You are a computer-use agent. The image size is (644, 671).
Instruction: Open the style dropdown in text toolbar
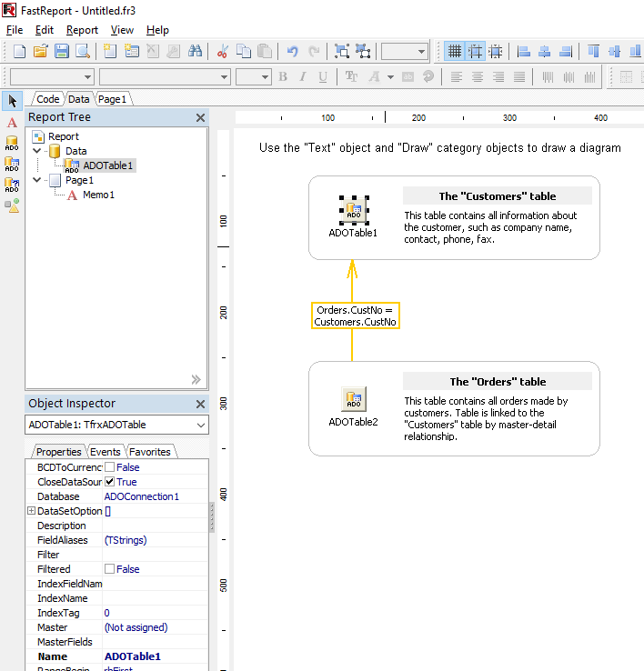(87, 77)
